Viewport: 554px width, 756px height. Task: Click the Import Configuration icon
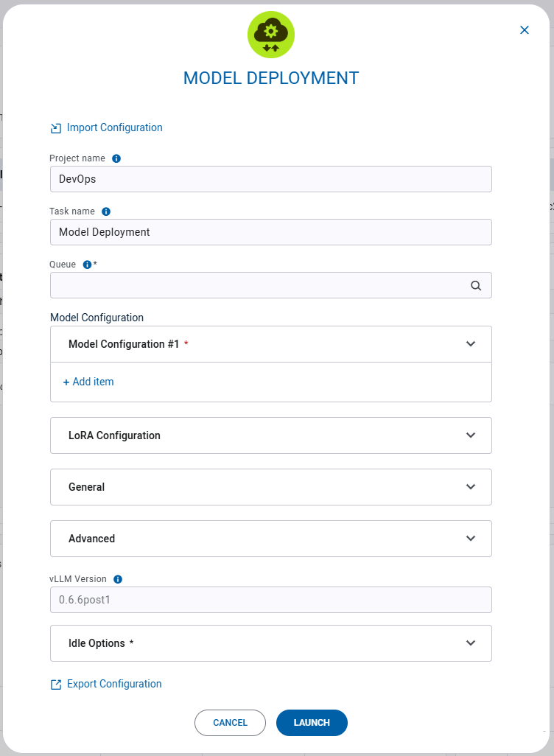pos(55,127)
